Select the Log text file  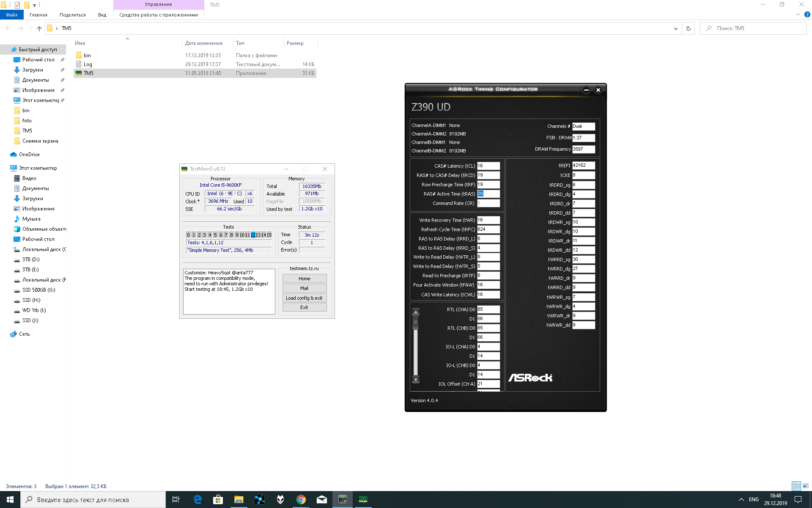click(88, 64)
